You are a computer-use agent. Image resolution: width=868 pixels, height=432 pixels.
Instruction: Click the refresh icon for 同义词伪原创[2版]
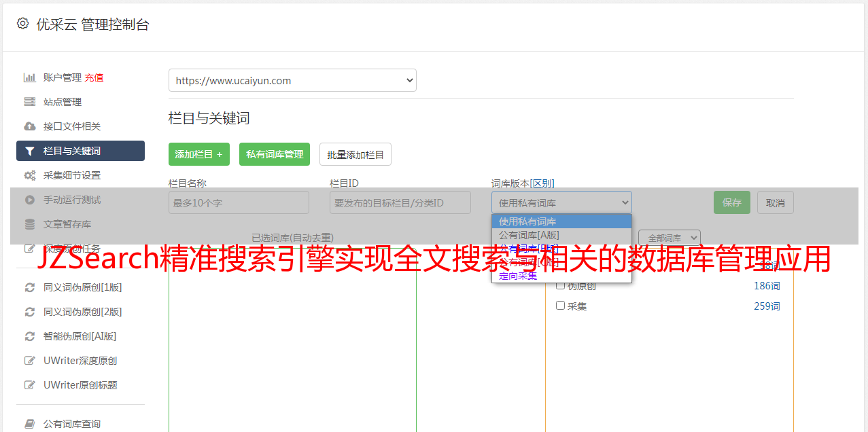[30, 312]
